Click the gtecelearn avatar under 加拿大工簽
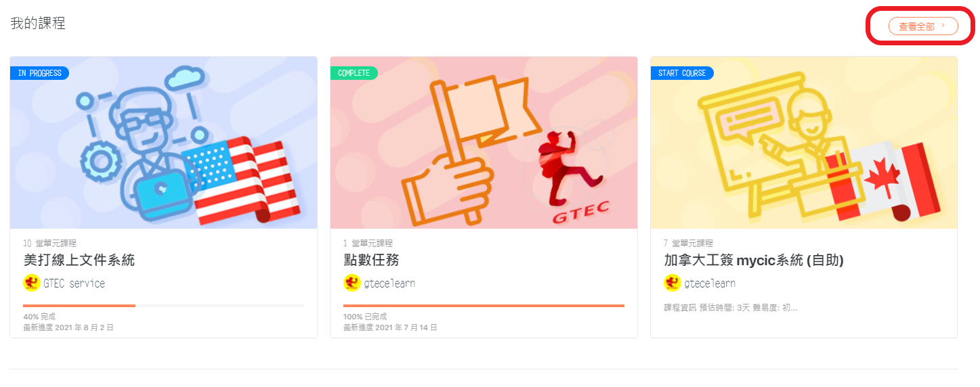This screenshot has height=387, width=980. pos(672,283)
